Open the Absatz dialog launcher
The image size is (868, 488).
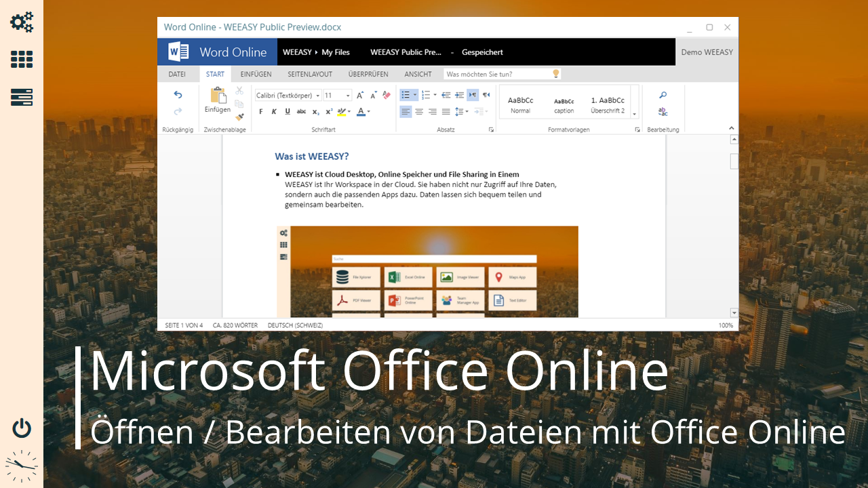tap(491, 129)
